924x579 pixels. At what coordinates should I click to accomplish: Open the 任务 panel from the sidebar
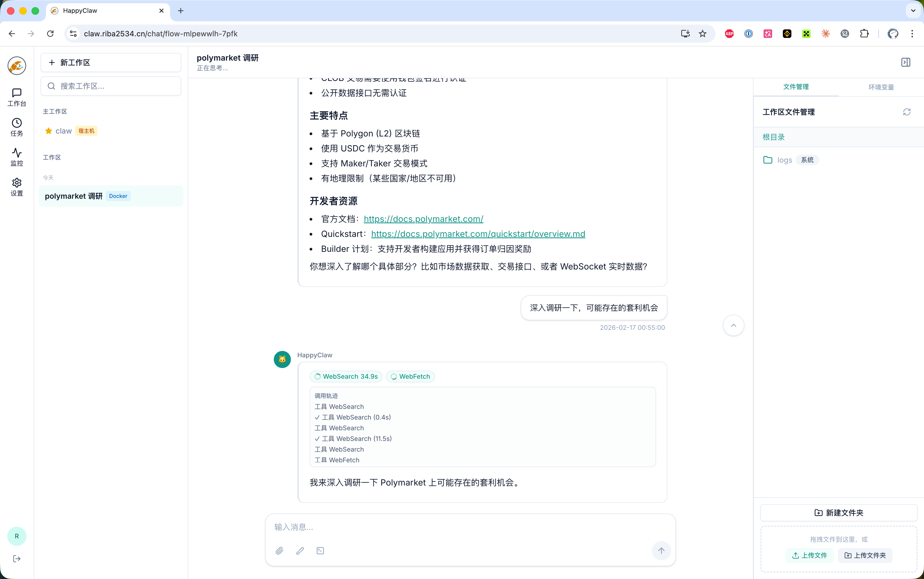coord(17,127)
